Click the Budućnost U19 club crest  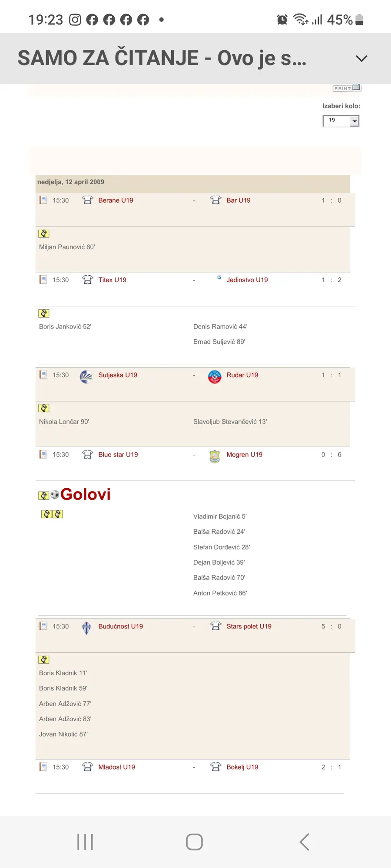point(86,628)
